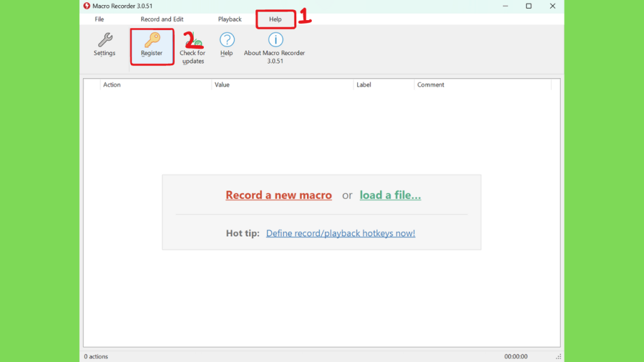This screenshot has width=644, height=362.
Task: Click the resize grip in status bar corner
Action: click(558, 357)
